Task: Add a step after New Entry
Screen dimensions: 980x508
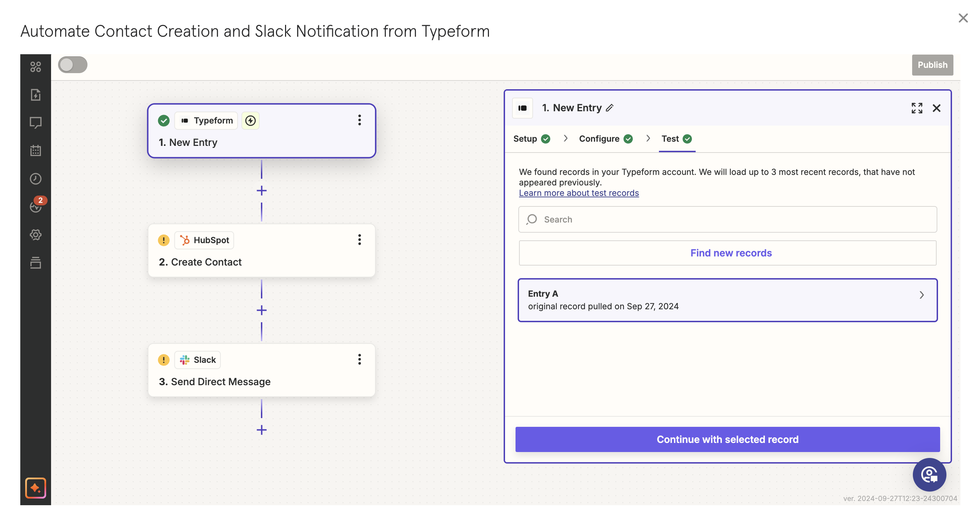Action: 261,190
